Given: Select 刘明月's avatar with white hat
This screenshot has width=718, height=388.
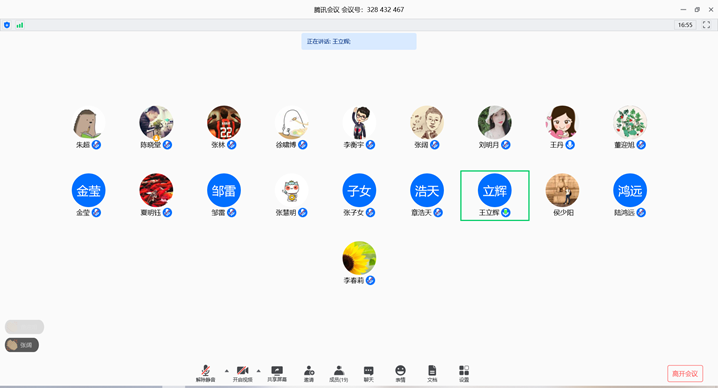Looking at the screenshot, I should [x=495, y=122].
